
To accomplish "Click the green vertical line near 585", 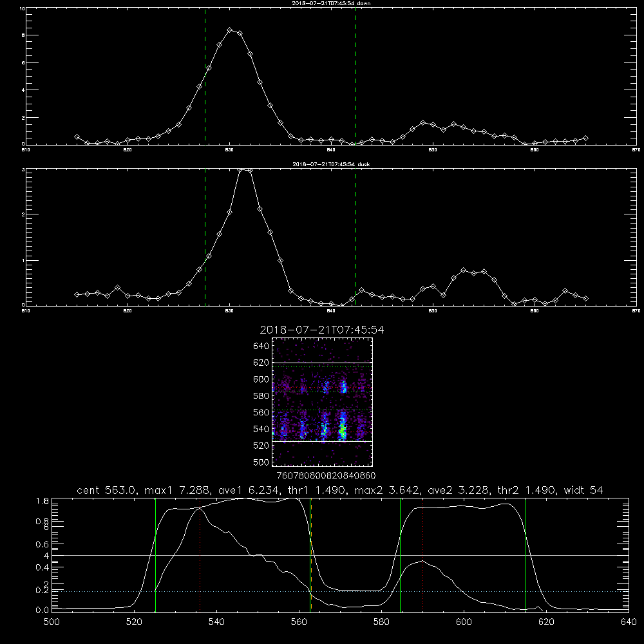I will [400, 554].
